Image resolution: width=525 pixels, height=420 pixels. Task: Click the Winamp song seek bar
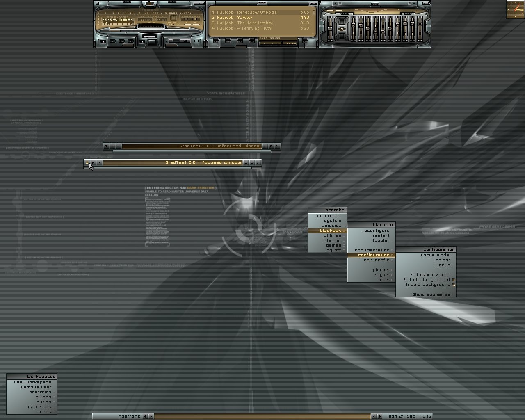point(151,31)
